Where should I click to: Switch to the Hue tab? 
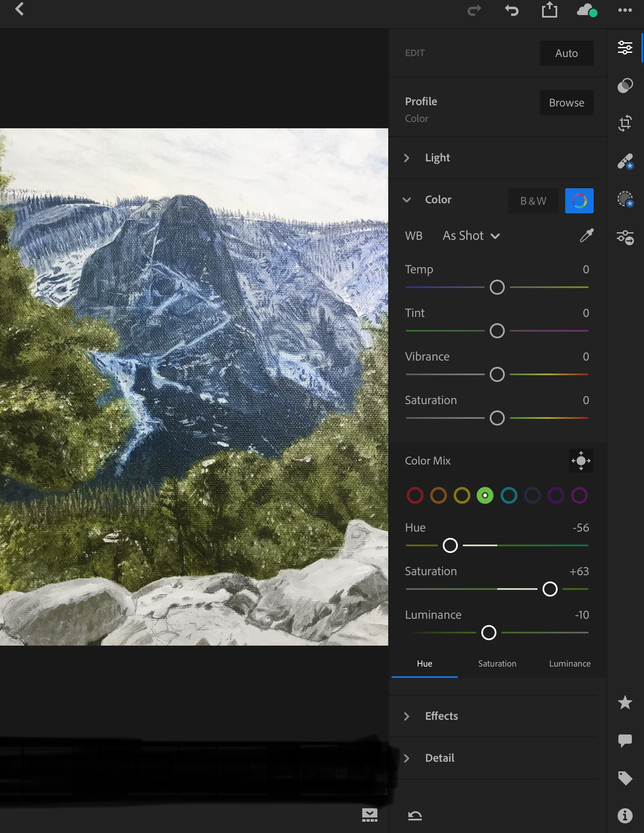[424, 664]
